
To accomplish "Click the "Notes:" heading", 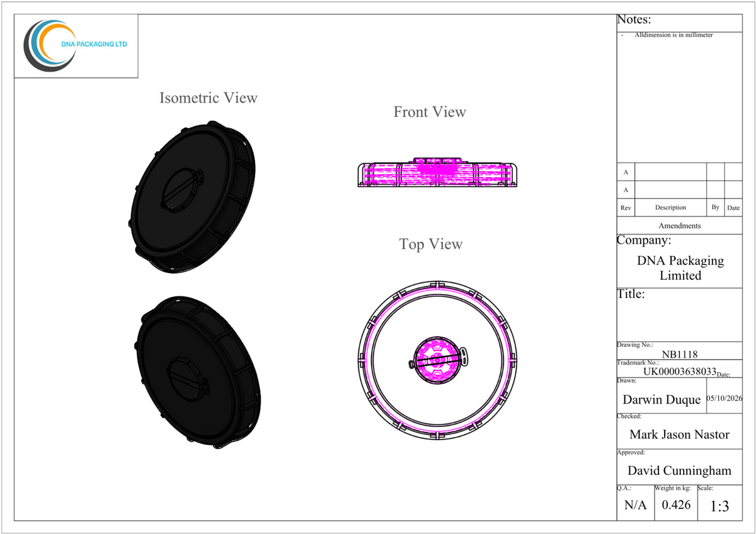I will (x=634, y=20).
